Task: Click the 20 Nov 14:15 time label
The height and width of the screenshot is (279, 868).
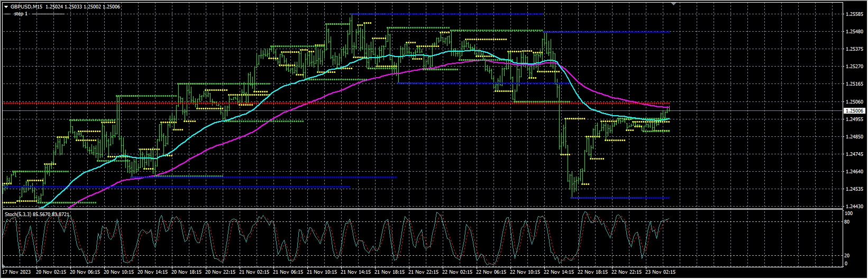Action: (154, 273)
